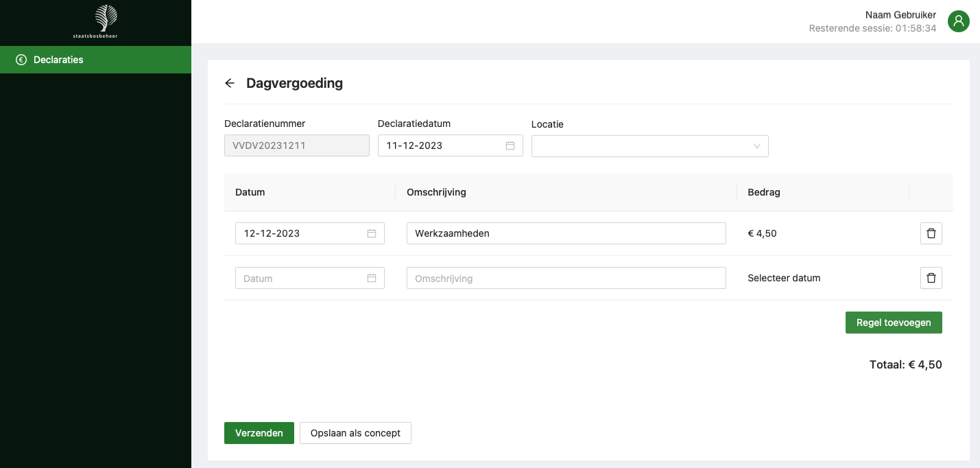Image resolution: width=980 pixels, height=468 pixels.
Task: Click the Declaratiedatum field 11-12-2023
Action: pyautogui.click(x=451, y=145)
